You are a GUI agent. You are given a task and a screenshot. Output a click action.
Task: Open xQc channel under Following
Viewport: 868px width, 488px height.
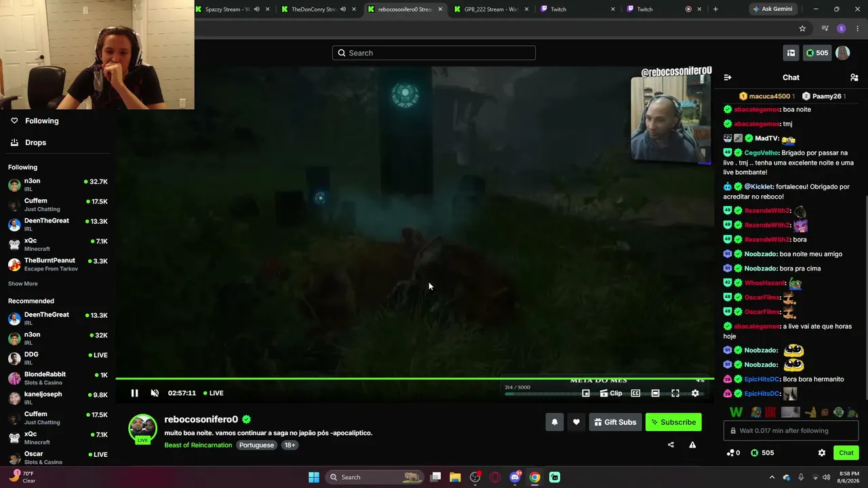click(58, 244)
